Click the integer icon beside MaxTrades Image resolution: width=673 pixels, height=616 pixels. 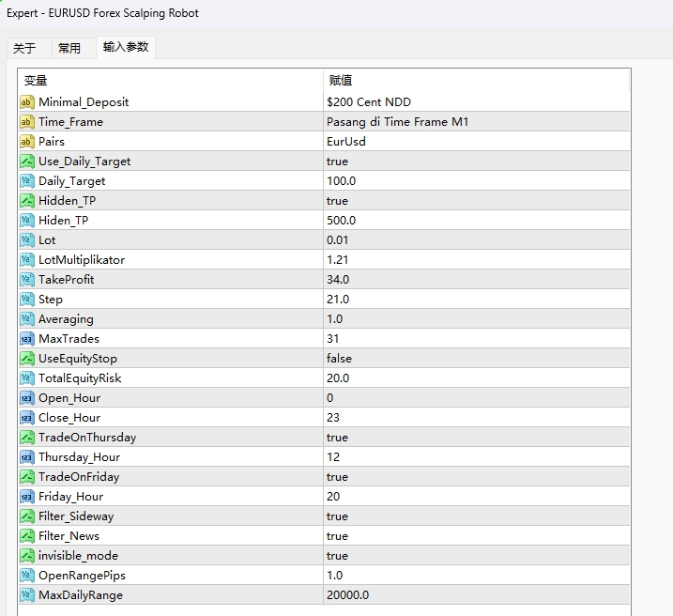point(27,339)
